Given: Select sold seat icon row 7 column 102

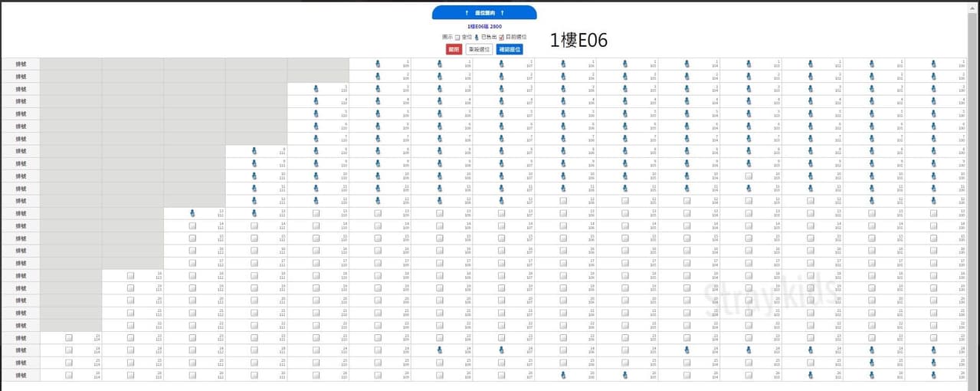Looking at the screenshot, I should [x=811, y=139].
